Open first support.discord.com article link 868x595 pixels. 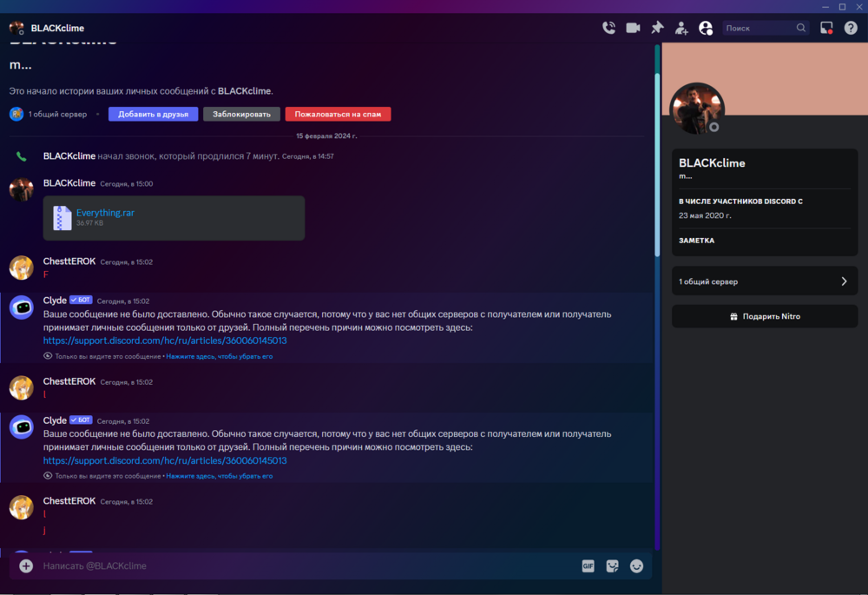pos(165,340)
